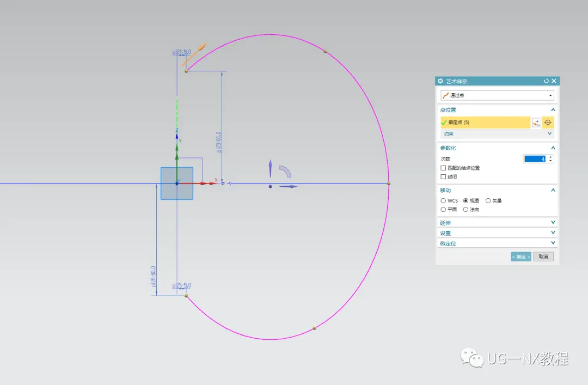The width and height of the screenshot is (588, 385).
Task: Open the 艺术样条 dialog settings gear
Action: 440,81
